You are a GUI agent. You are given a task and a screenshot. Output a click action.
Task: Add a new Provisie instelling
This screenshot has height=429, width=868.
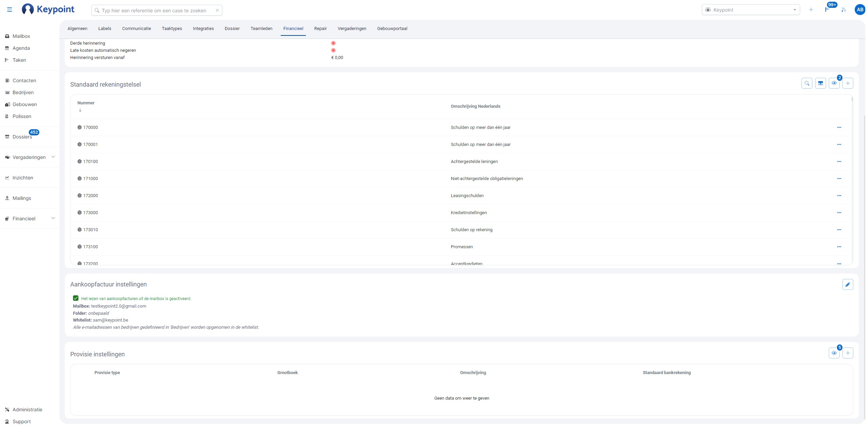click(848, 353)
